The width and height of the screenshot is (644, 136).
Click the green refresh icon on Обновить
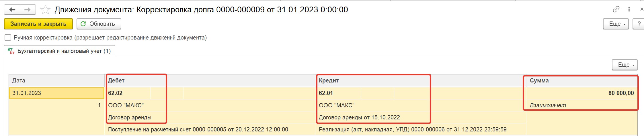[83, 24]
